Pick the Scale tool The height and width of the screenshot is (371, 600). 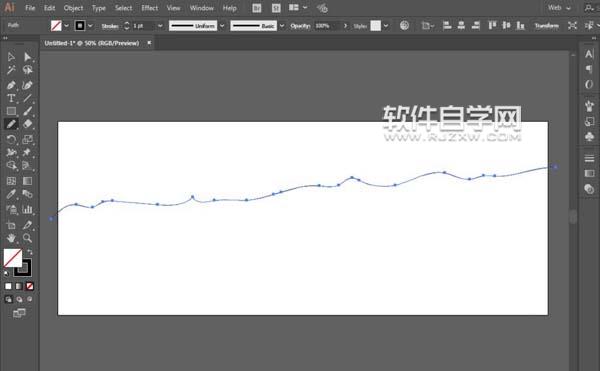[x=27, y=139]
